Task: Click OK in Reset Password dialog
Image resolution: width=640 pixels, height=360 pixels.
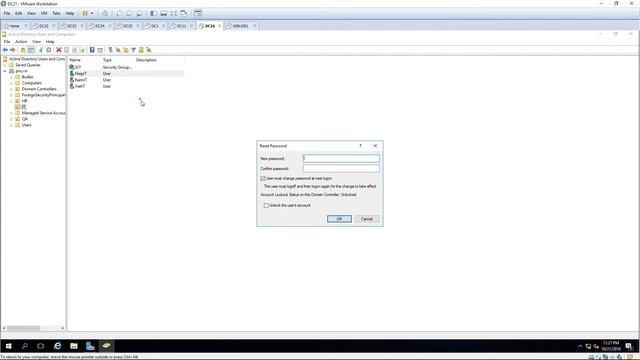Action: point(339,219)
